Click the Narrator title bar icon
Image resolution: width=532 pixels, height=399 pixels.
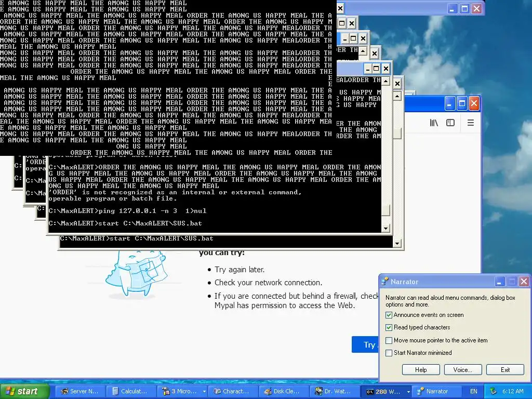click(x=385, y=282)
